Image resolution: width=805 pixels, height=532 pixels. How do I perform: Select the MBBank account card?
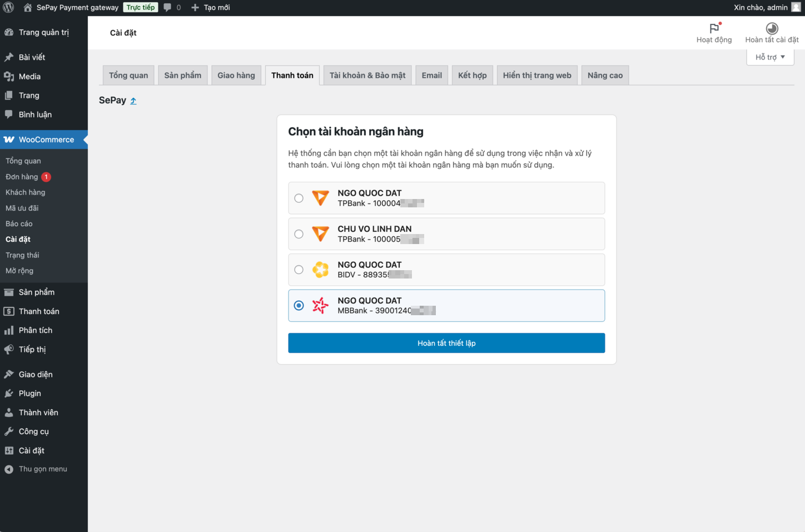click(x=446, y=306)
